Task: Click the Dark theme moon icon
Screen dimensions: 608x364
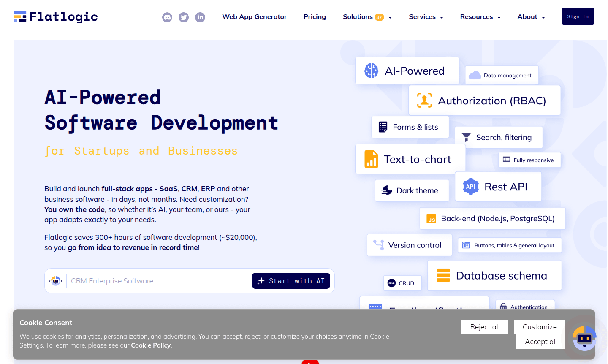Action: [x=387, y=190]
